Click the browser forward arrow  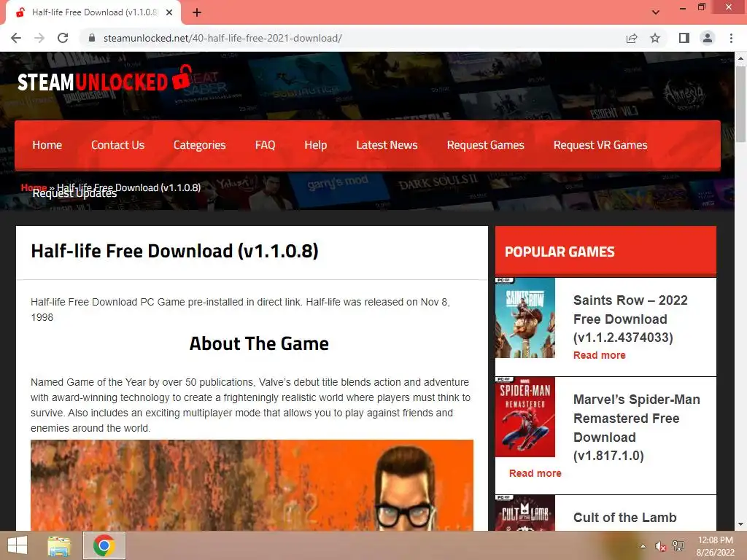39,38
